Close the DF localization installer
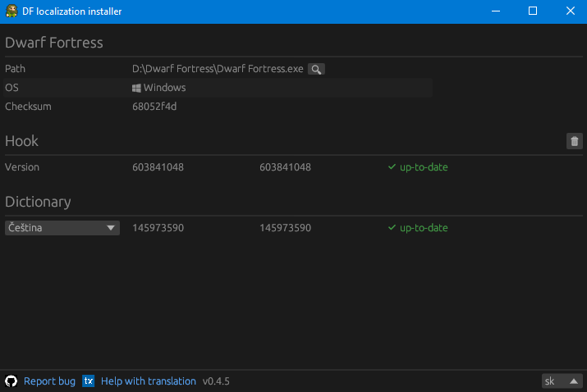The width and height of the screenshot is (587, 392). (570, 11)
